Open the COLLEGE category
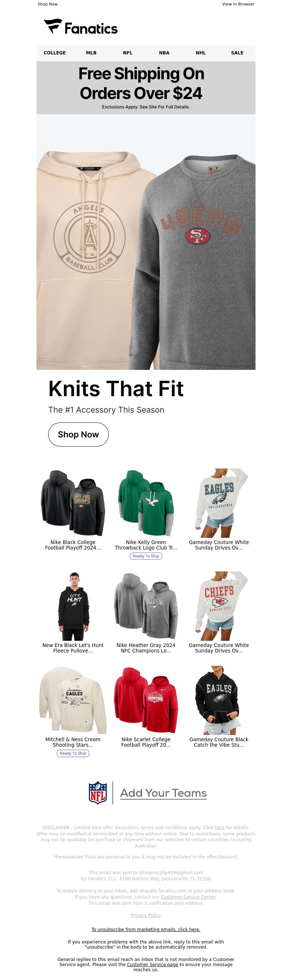 click(55, 53)
